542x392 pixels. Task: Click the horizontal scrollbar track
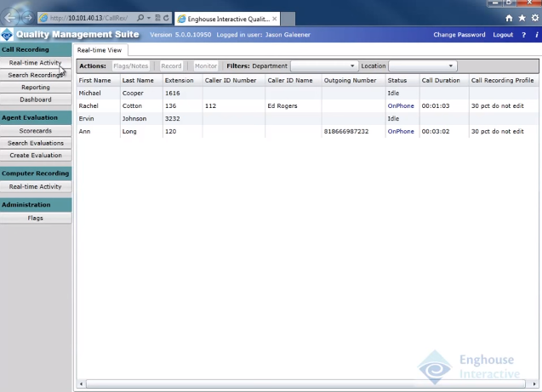pos(305,383)
